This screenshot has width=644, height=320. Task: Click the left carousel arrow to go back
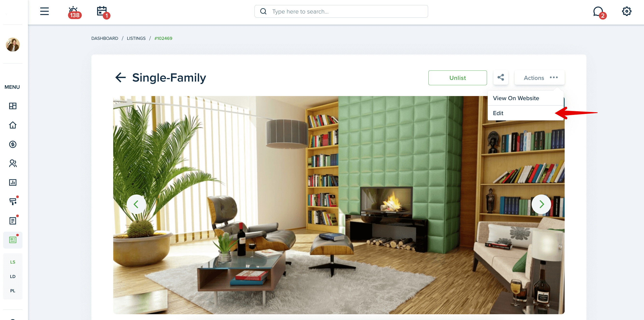(x=136, y=204)
